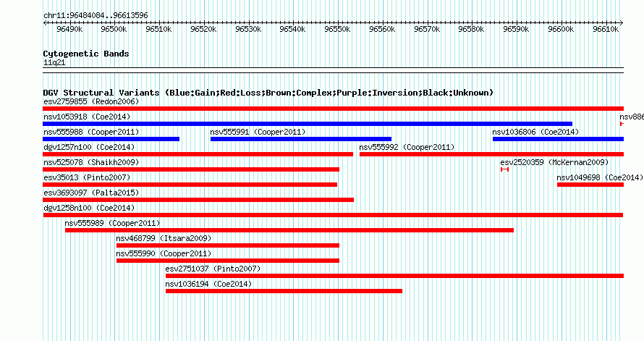Click the 96550k ruler tick label

tap(337, 29)
